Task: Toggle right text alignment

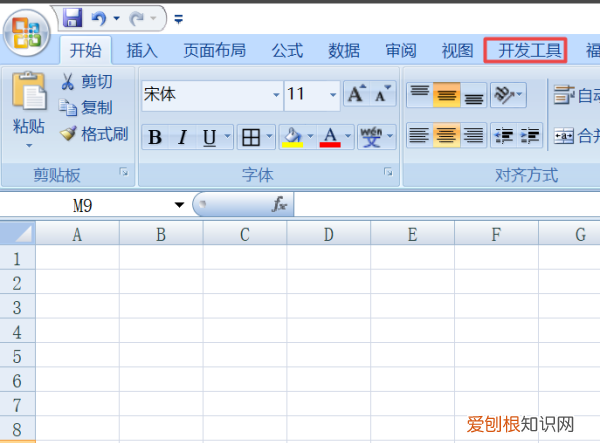Action: (474, 135)
